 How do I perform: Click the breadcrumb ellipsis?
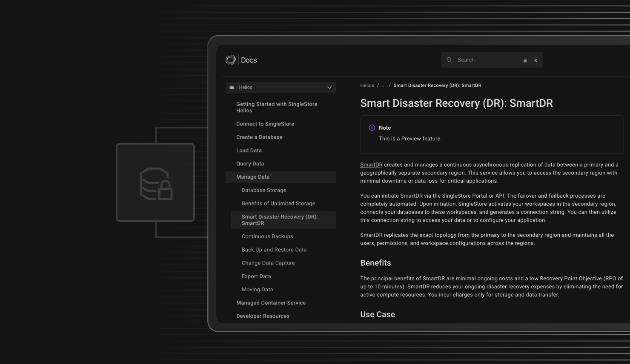384,85
